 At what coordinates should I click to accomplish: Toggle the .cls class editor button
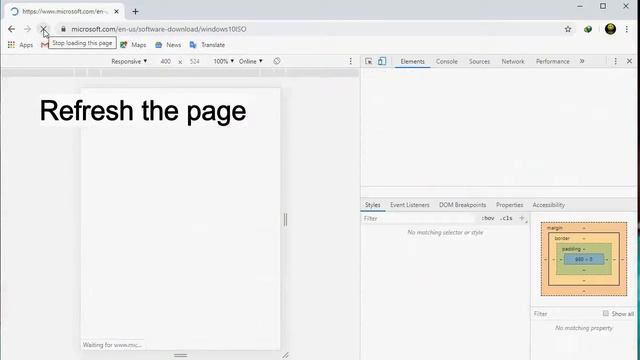(506, 218)
